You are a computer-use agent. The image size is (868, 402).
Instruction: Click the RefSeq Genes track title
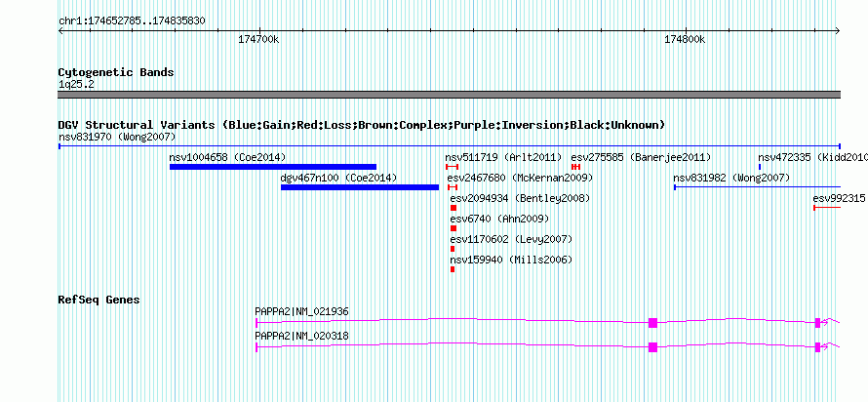99,300
